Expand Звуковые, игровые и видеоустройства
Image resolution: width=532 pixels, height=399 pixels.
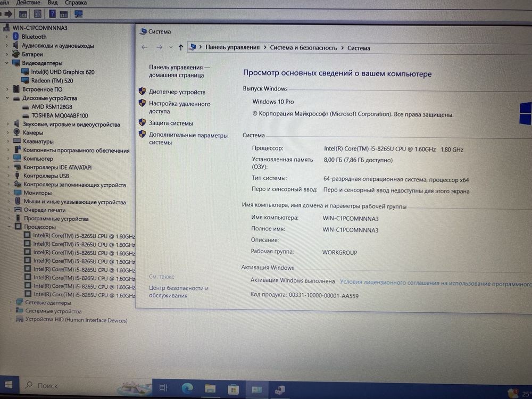tap(7, 124)
